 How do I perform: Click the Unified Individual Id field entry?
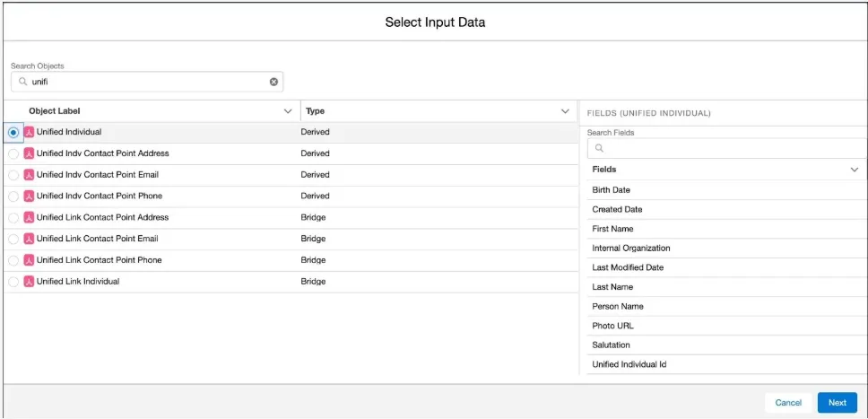(x=629, y=364)
